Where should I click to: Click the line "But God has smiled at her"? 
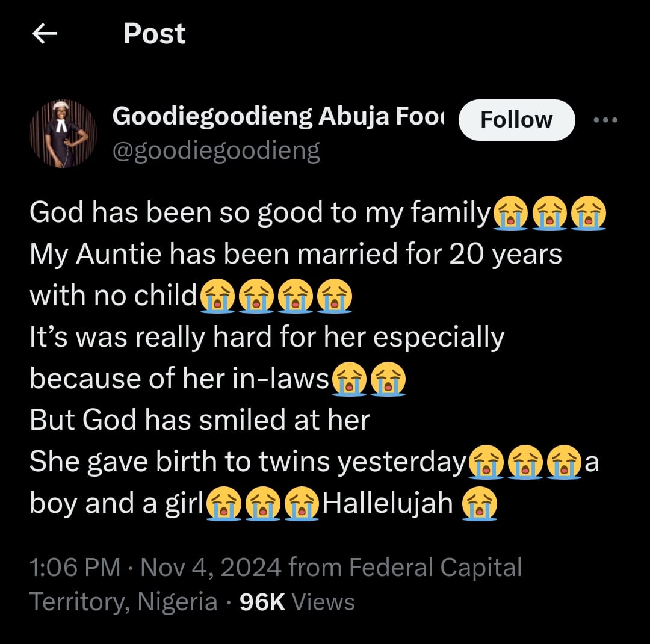pyautogui.click(x=199, y=420)
